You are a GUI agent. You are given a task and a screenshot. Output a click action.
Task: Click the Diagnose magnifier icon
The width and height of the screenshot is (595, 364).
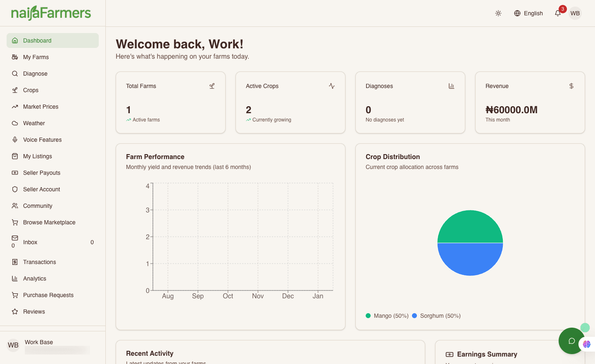tap(15, 74)
